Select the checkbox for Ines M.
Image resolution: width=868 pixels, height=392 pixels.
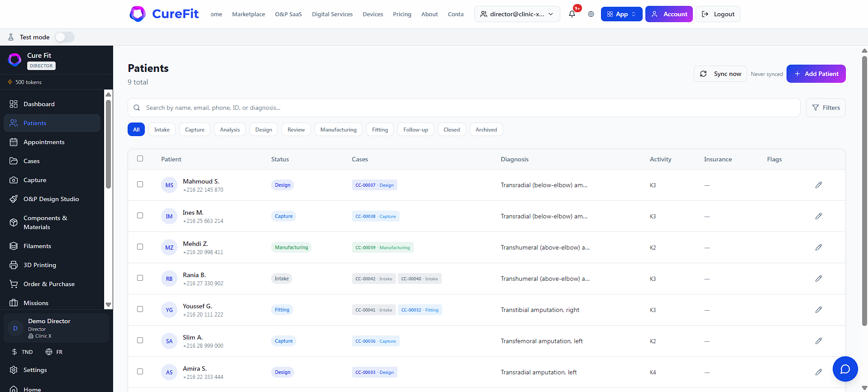[140, 216]
